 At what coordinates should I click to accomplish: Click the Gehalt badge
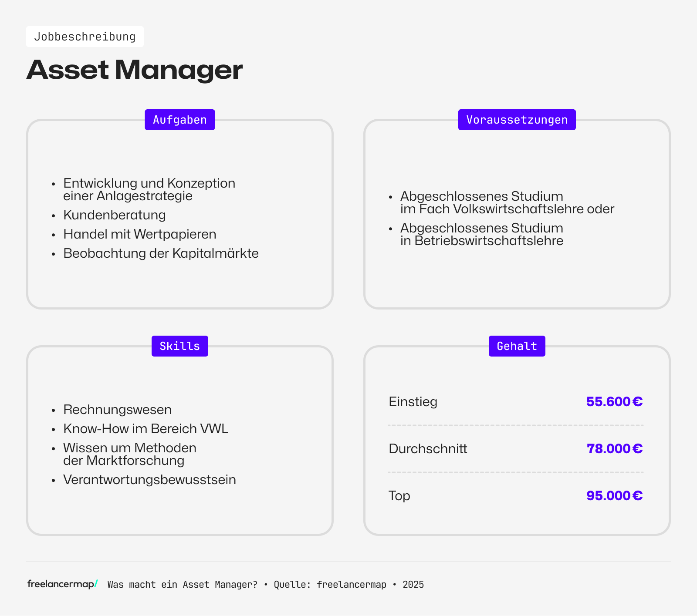point(517,346)
